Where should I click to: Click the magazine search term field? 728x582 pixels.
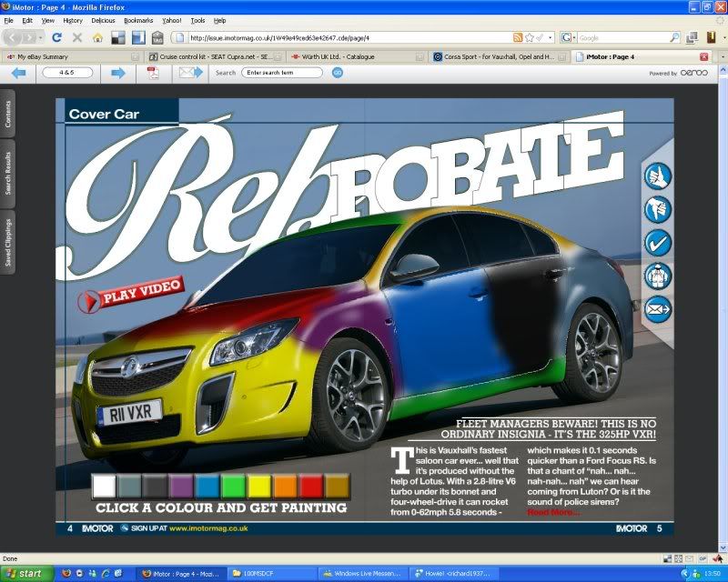pyautogui.click(x=282, y=73)
